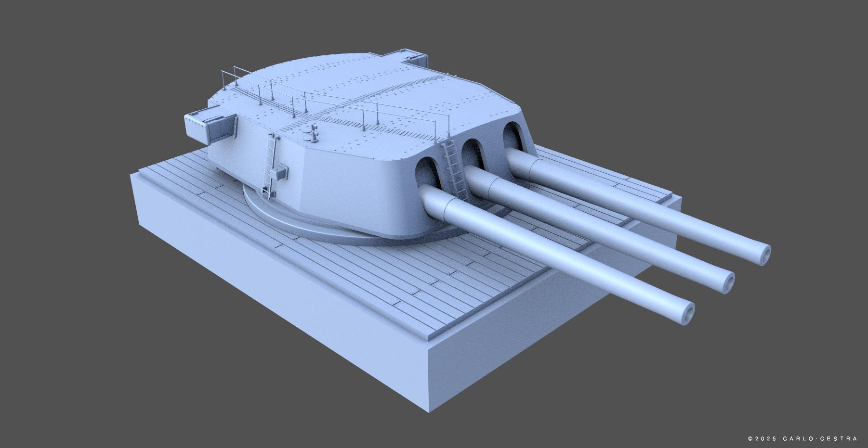Select the wooden deck planking in front of turret
The image size is (868, 448).
pyautogui.click(x=434, y=284)
